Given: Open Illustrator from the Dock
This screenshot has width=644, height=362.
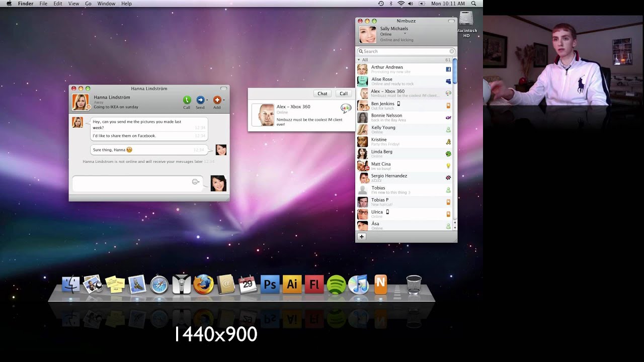Looking at the screenshot, I should [x=292, y=285].
